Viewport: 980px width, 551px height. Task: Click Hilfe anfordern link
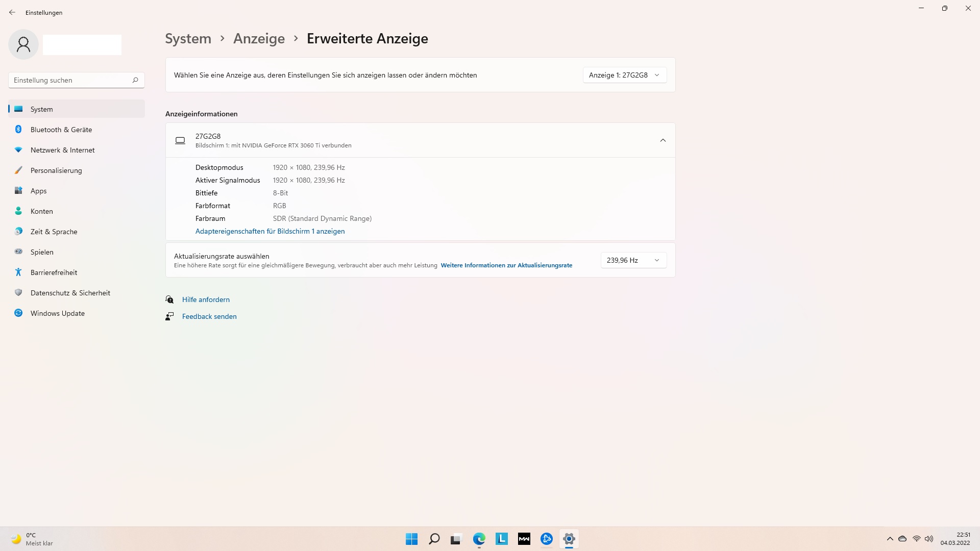206,299
